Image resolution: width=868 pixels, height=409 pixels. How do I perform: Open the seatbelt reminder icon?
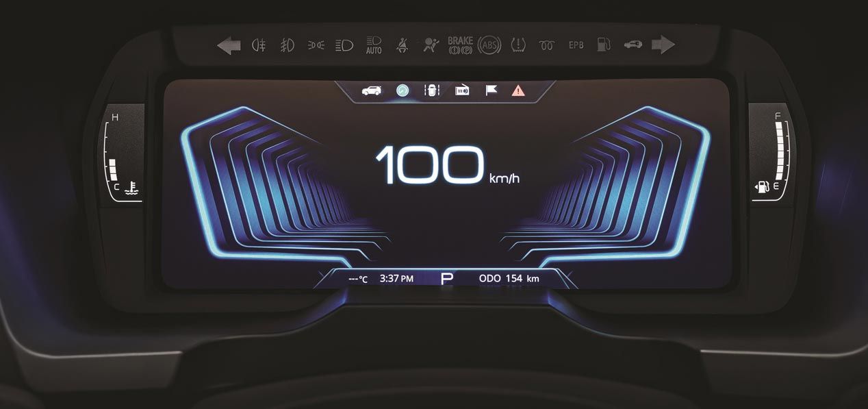pyautogui.click(x=403, y=44)
